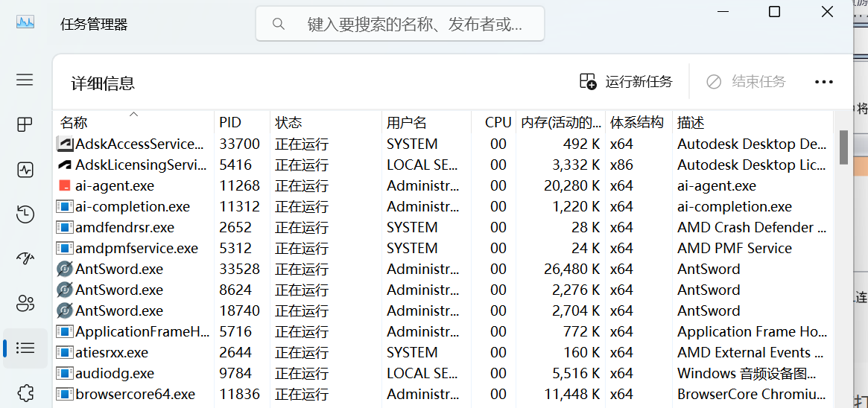Sort by the 内存(活动的 column header

[561, 122]
